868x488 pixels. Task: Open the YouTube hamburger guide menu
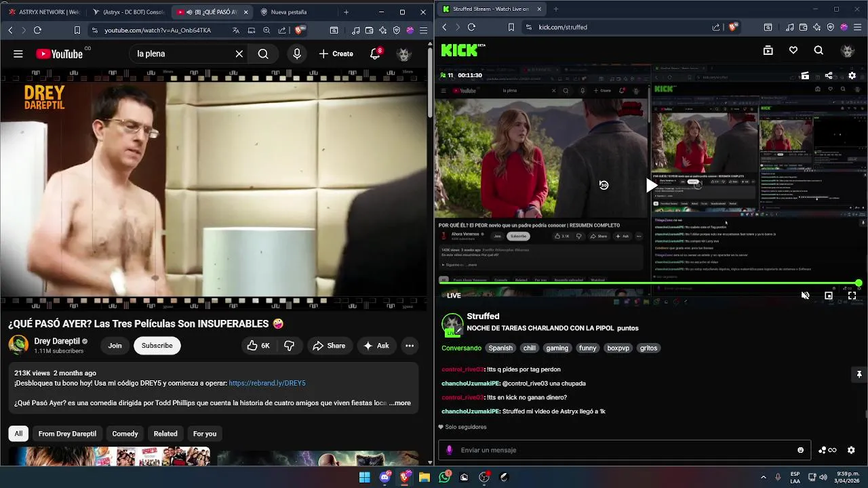(x=18, y=54)
